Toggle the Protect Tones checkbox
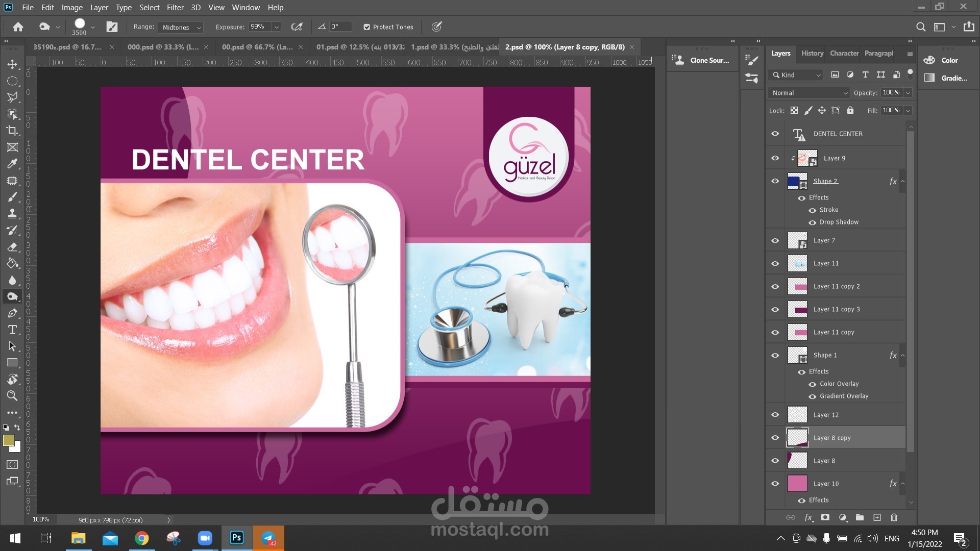Viewport: 980px width, 551px height. (366, 27)
